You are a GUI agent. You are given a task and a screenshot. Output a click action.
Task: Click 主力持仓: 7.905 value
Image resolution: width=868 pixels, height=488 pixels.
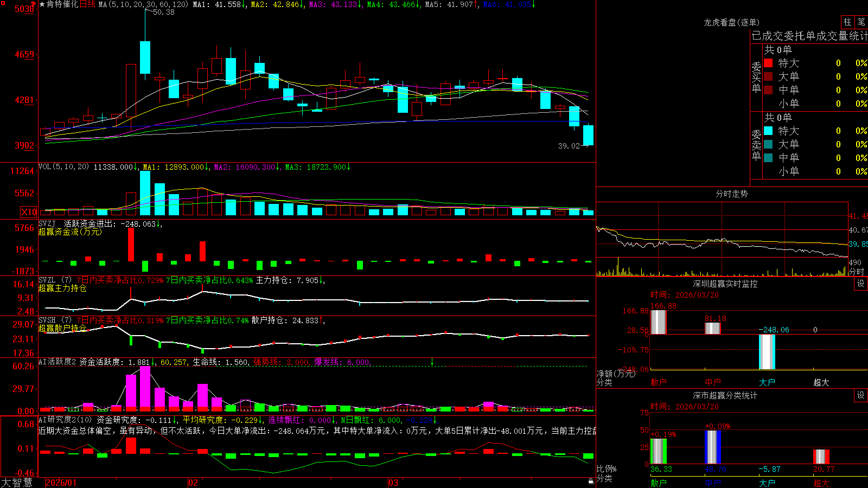point(289,280)
